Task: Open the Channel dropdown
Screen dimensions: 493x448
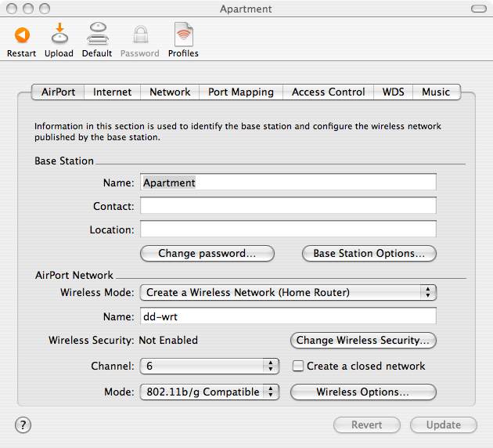Action: click(210, 367)
